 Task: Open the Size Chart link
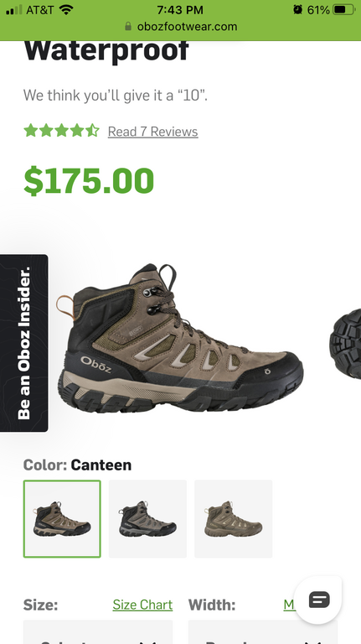(x=142, y=605)
